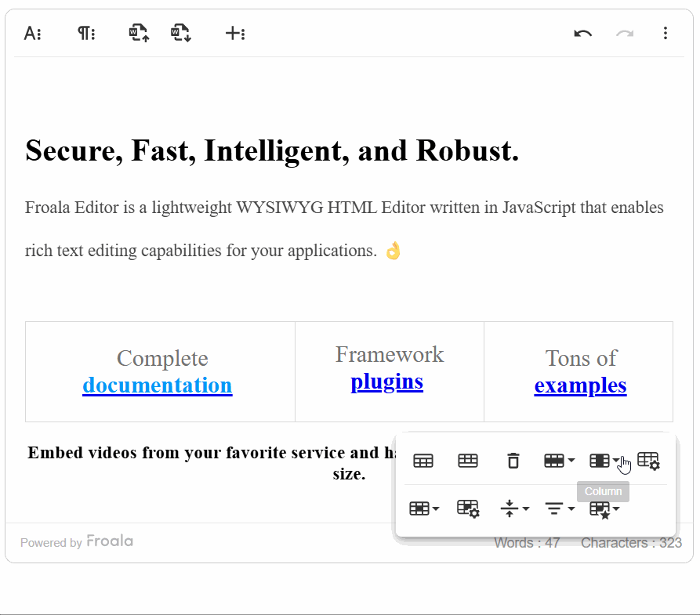Open the vertical align dropdown
Screen dimensions: 700x615
tap(514, 508)
